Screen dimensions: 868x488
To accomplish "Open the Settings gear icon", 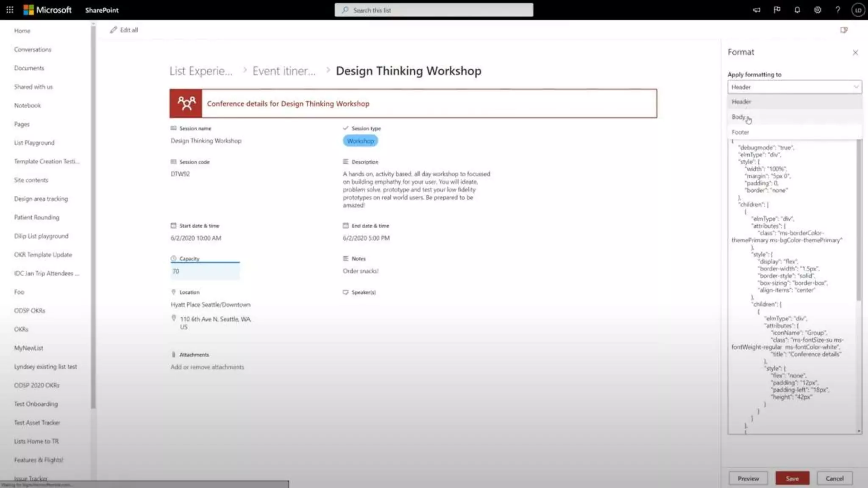I will pos(818,10).
